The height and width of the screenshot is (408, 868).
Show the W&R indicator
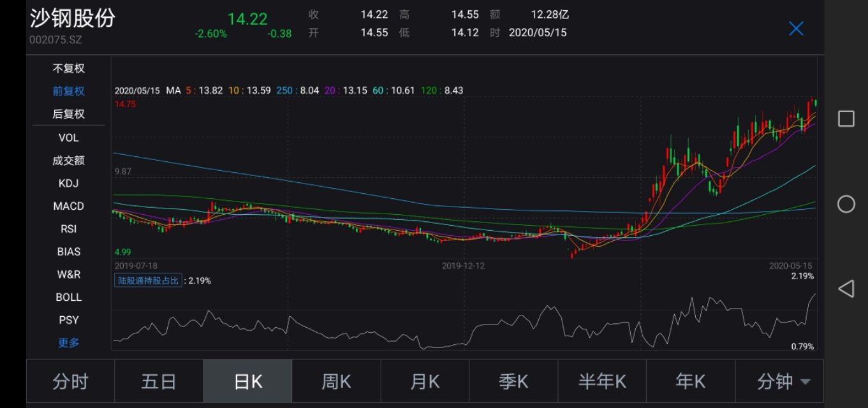(68, 275)
